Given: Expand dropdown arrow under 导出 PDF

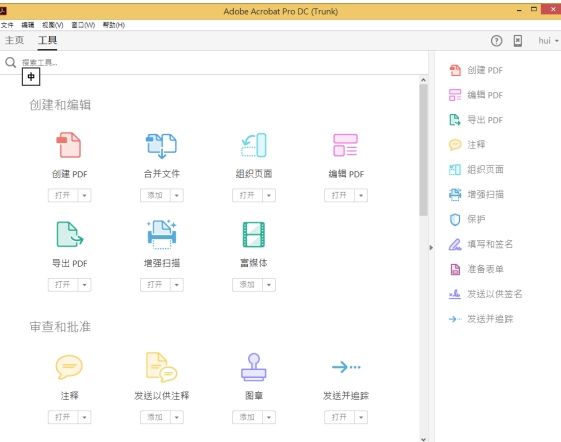Looking at the screenshot, I should (84, 285).
